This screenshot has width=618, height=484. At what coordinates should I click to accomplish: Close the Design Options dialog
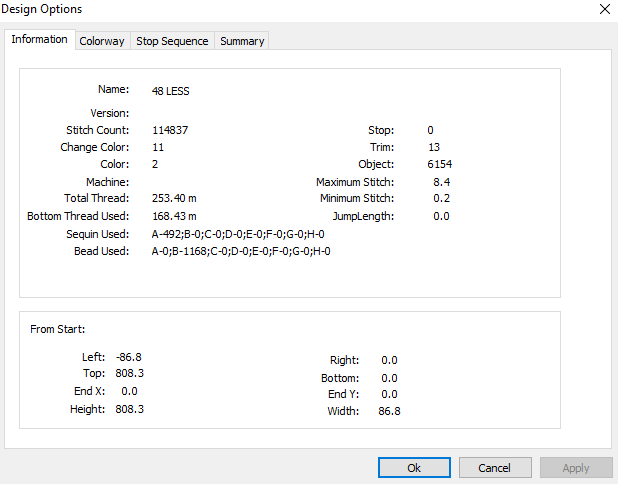[605, 9]
